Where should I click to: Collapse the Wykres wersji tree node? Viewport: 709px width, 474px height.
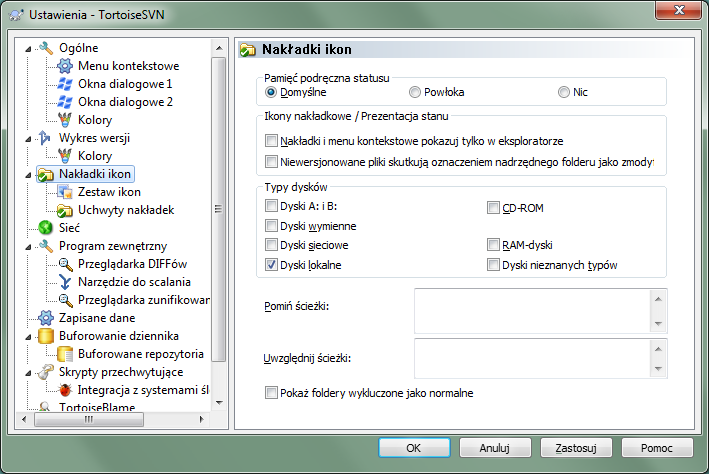(28, 138)
